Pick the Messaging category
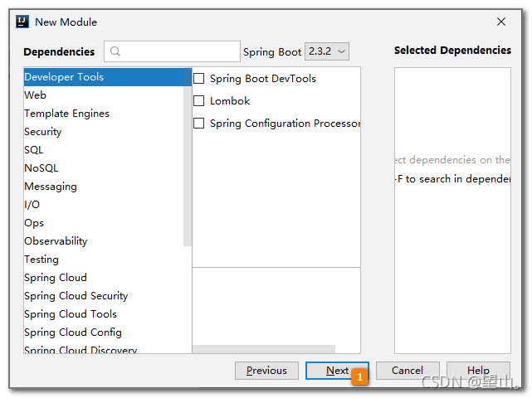Screen dimensions: 532x398 point(104,187)
